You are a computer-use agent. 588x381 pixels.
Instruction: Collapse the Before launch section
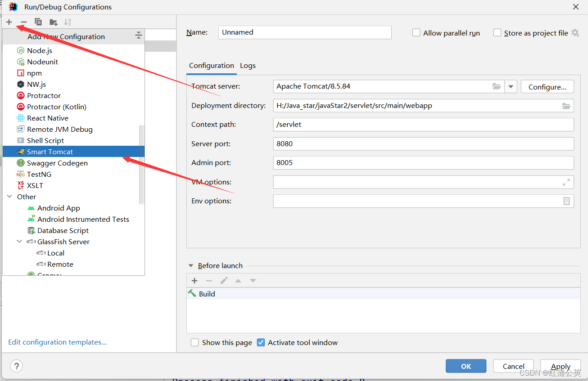point(191,266)
